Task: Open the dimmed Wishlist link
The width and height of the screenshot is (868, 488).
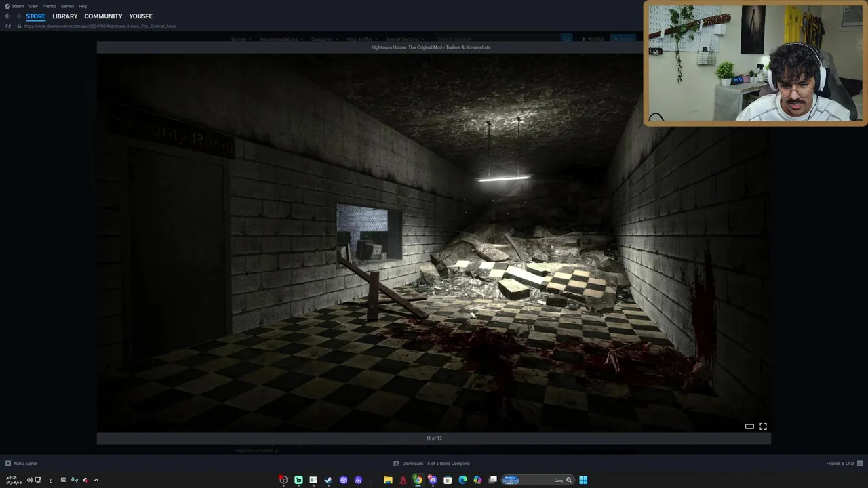Action: pos(593,39)
